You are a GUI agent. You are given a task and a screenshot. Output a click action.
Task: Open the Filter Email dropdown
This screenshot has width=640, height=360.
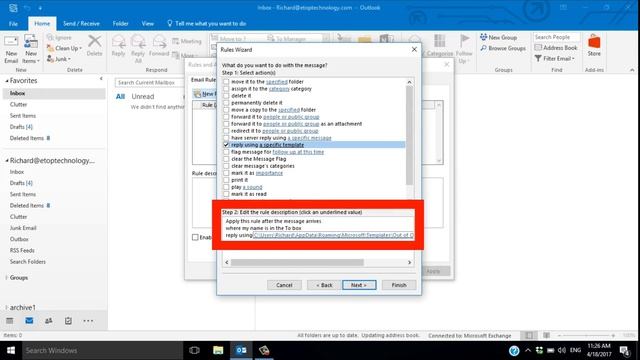click(x=554, y=58)
